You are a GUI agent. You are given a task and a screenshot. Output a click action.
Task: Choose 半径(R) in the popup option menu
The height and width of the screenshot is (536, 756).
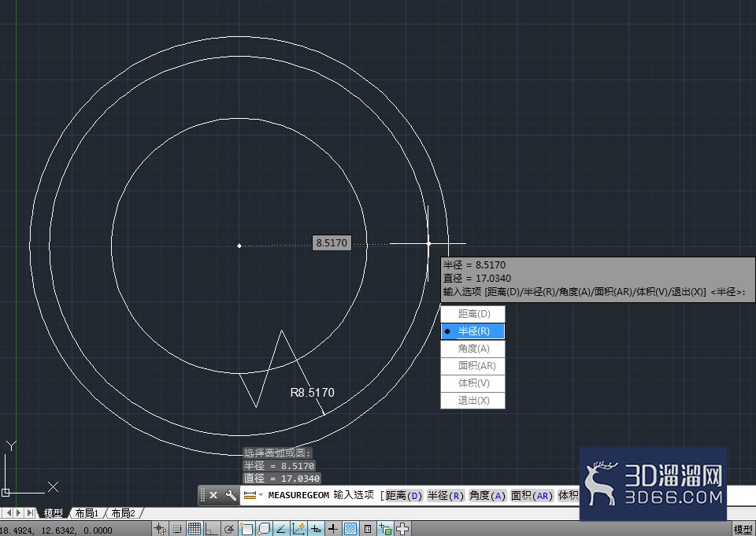(x=473, y=331)
